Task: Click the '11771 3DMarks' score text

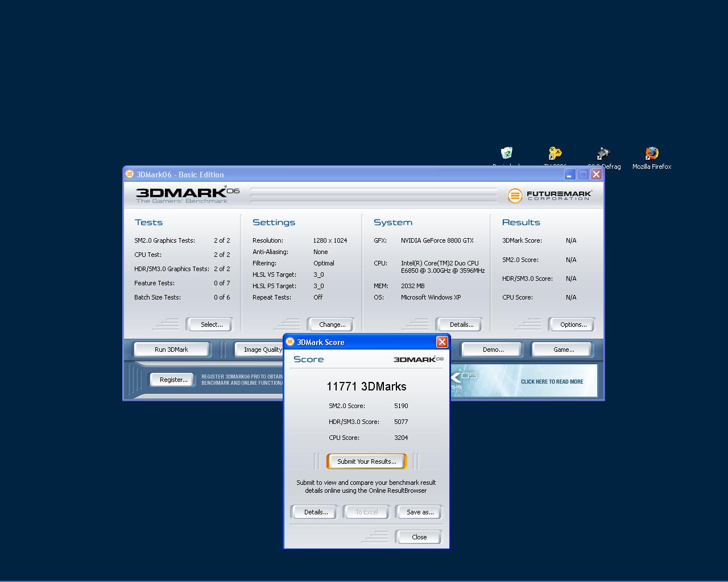Action: [366, 386]
